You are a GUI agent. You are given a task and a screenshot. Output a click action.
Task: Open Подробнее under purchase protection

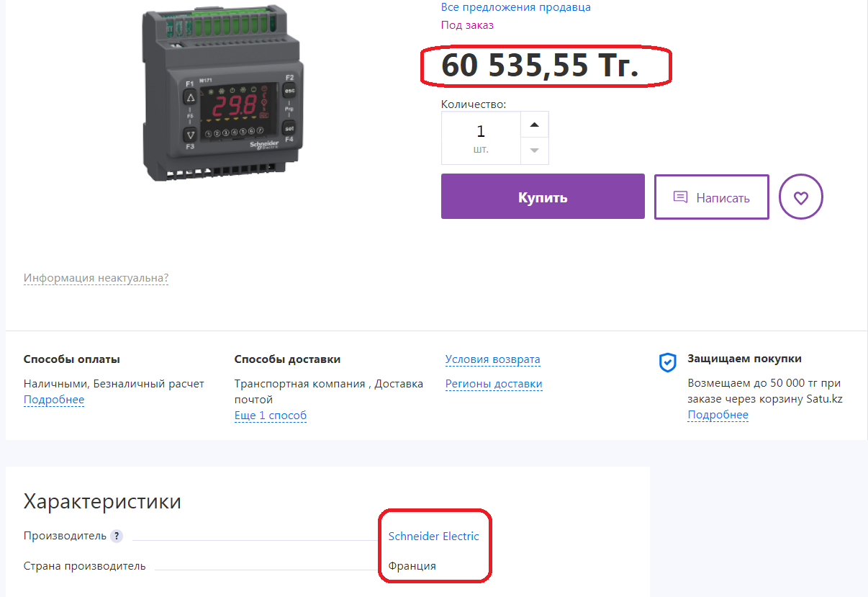pyautogui.click(x=718, y=415)
